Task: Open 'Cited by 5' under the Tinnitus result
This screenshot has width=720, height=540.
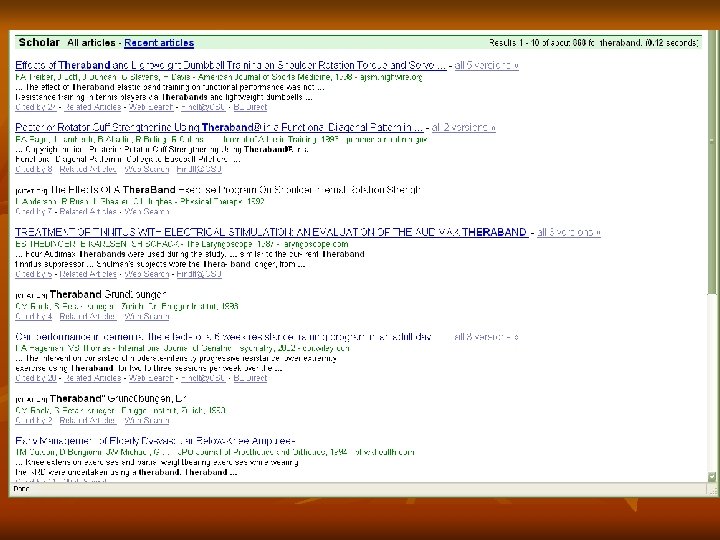Action: 34,274
